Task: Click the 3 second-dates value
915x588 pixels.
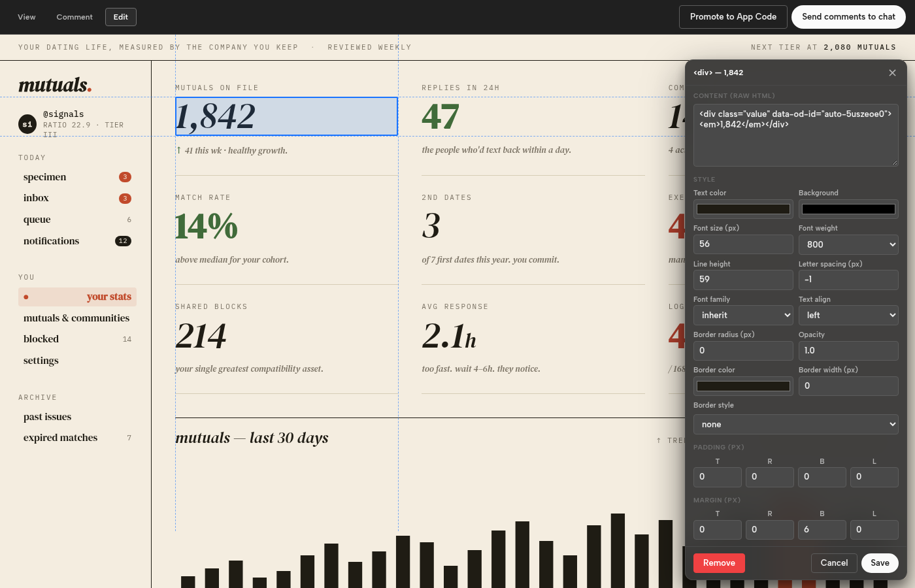Action: [x=431, y=226]
